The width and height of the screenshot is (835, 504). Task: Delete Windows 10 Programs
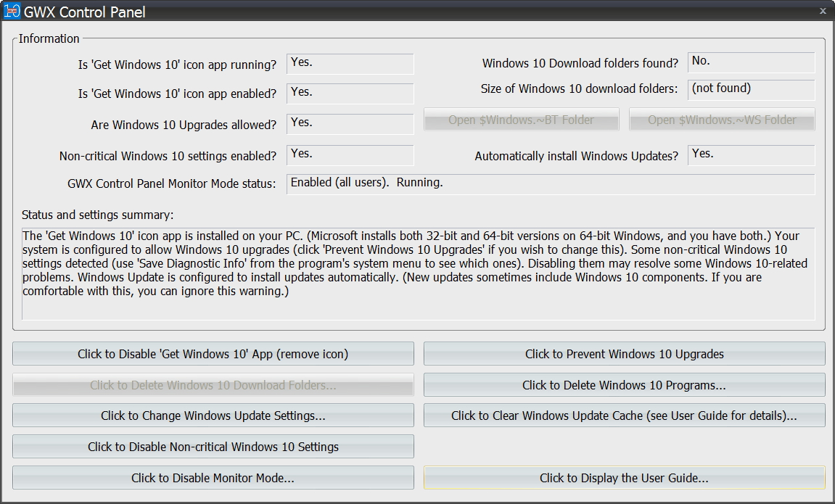pos(624,385)
